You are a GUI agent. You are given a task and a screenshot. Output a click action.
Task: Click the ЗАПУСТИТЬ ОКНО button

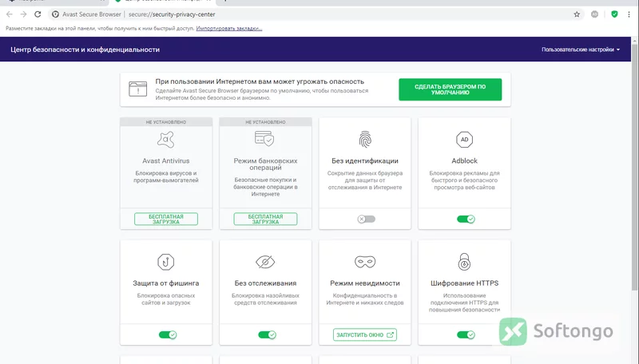click(x=365, y=334)
